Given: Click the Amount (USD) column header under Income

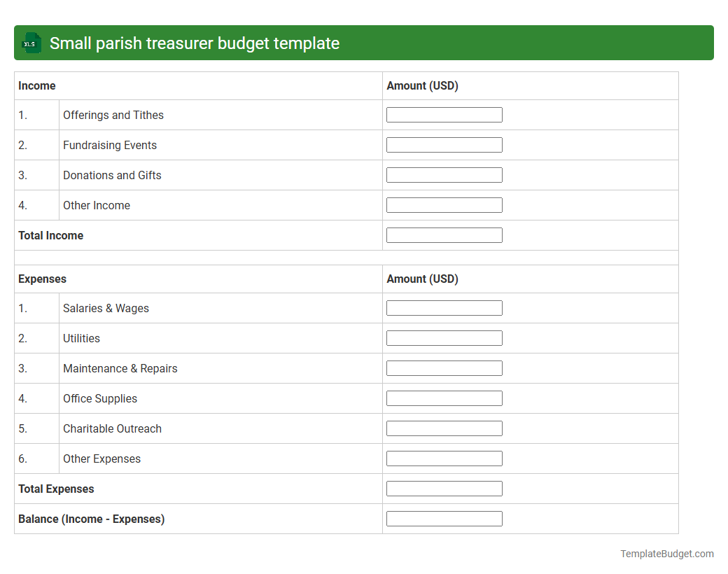Looking at the screenshot, I should click(422, 85).
